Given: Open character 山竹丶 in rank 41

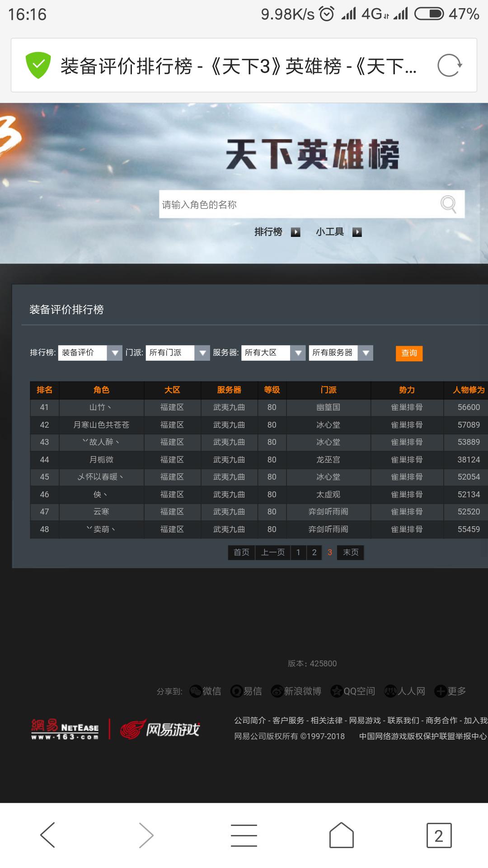Looking at the screenshot, I should (x=101, y=407).
